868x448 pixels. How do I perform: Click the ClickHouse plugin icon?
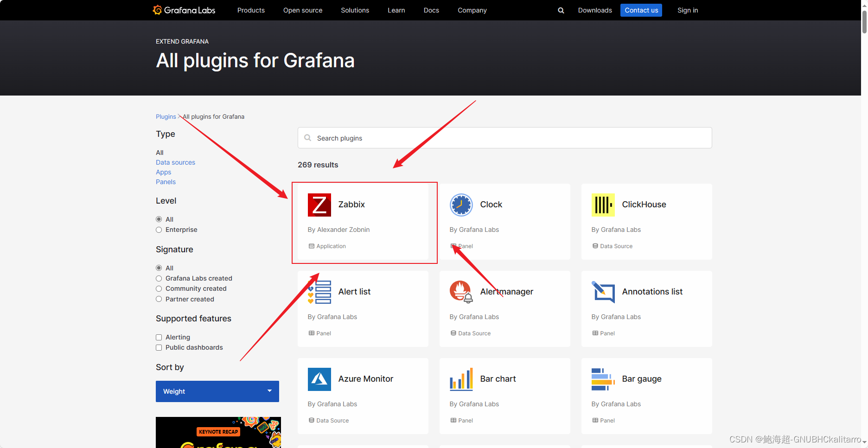tap(603, 205)
